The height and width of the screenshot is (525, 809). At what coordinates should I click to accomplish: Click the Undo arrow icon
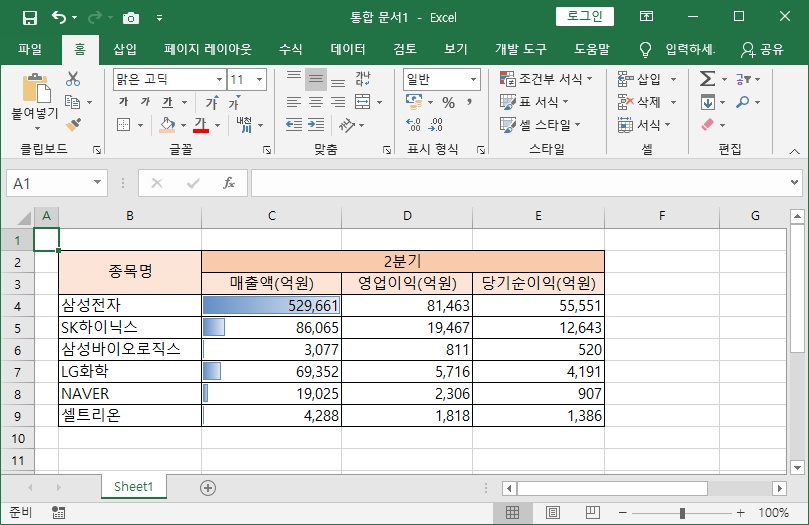point(58,18)
